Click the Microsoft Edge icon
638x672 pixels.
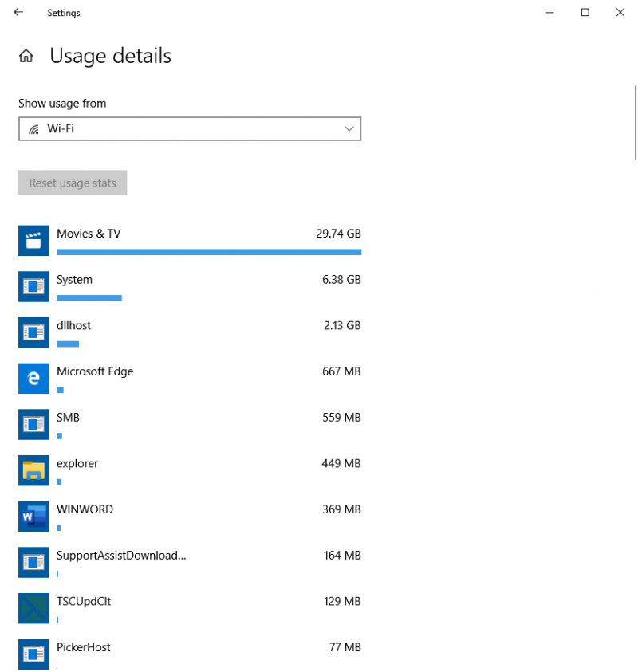coord(33,379)
